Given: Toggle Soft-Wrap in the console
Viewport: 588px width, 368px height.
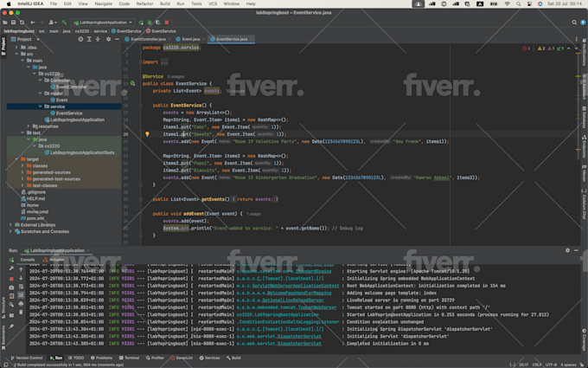Looking at the screenshot, I should tap(21, 287).
